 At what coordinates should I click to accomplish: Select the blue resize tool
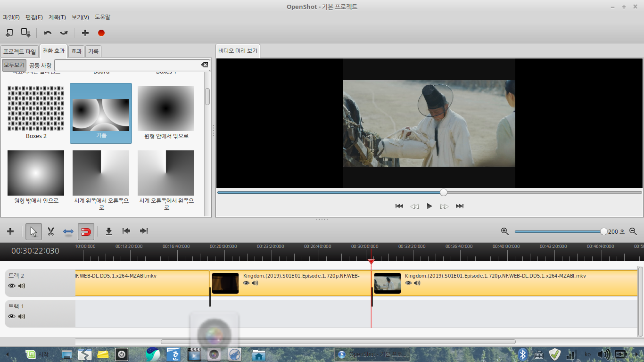[x=68, y=231]
